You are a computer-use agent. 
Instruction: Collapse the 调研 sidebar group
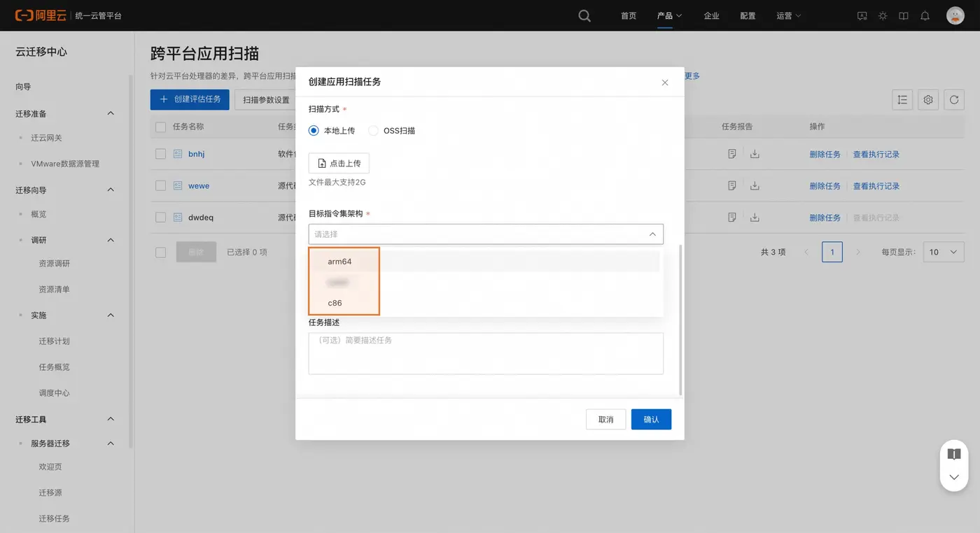click(x=111, y=240)
